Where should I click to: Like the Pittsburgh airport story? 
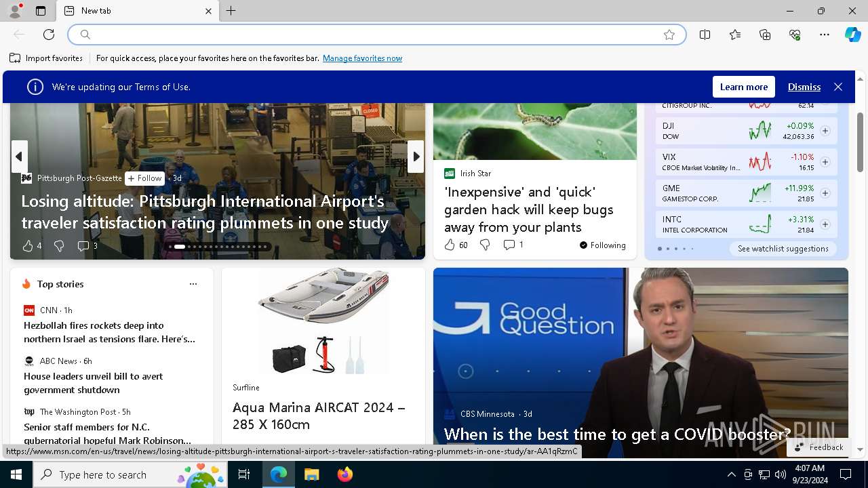point(31,246)
